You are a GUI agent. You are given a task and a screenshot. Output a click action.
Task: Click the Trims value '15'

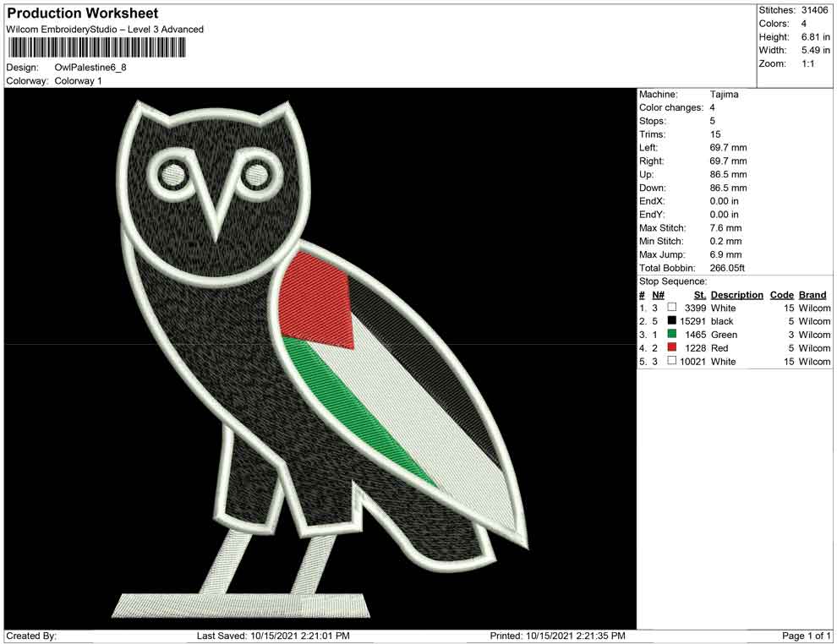tap(715, 134)
